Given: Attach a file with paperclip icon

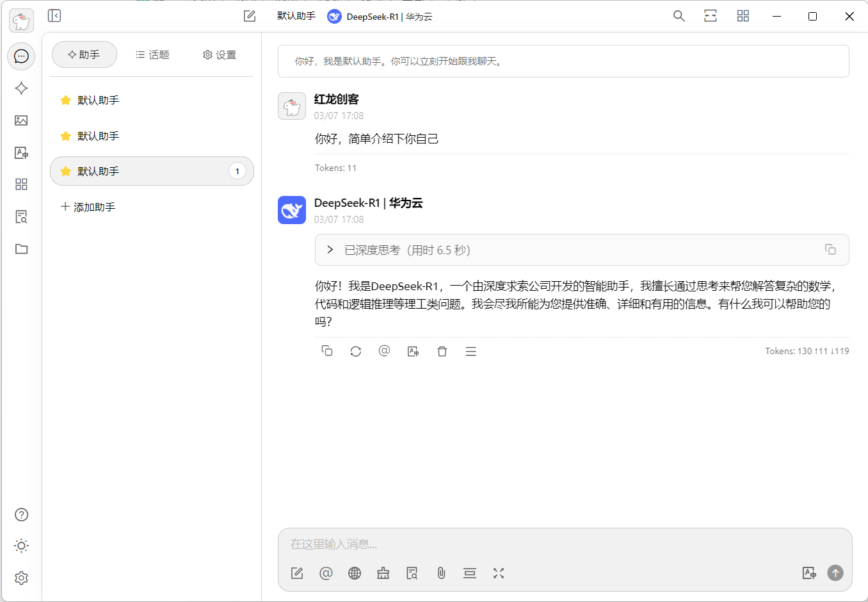Looking at the screenshot, I should pos(441,573).
